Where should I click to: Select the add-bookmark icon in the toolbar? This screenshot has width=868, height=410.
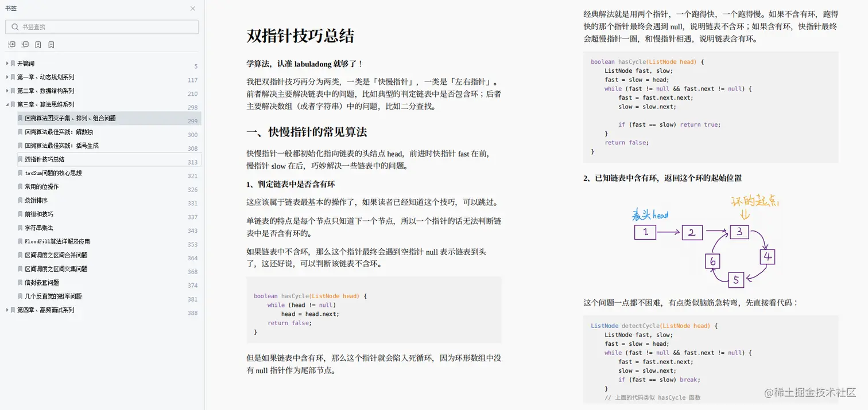38,44
